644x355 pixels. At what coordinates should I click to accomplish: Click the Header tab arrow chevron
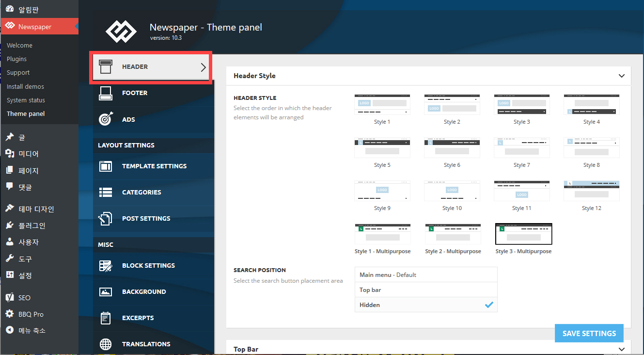204,68
